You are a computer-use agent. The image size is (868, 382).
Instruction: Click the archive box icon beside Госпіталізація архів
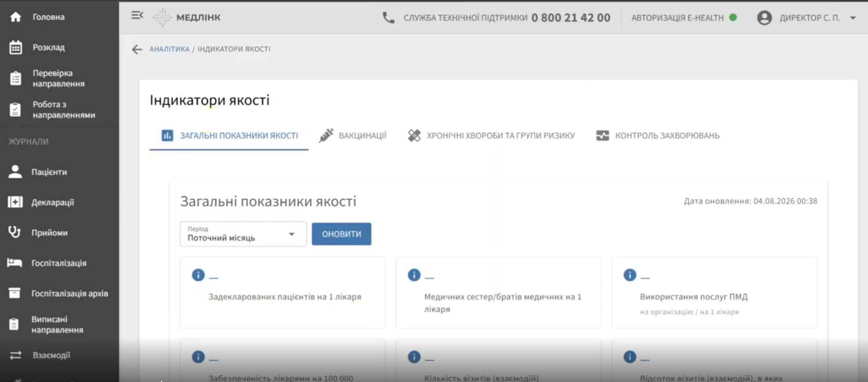(15, 293)
